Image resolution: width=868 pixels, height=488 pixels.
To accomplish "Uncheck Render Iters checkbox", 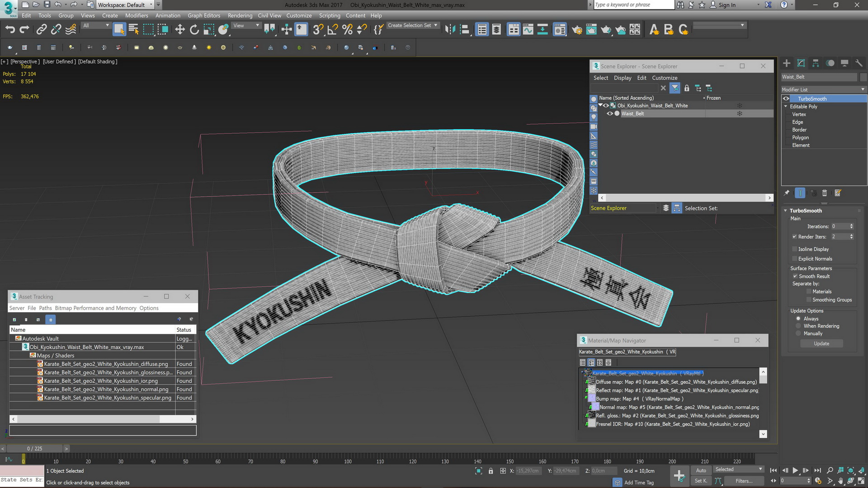I will [x=794, y=236].
